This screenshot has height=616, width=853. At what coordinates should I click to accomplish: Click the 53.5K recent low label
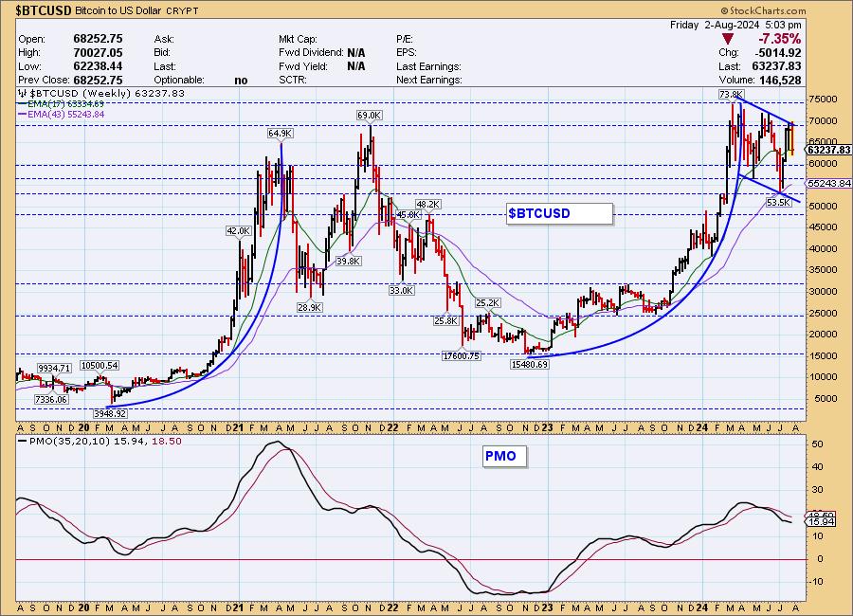tap(778, 203)
